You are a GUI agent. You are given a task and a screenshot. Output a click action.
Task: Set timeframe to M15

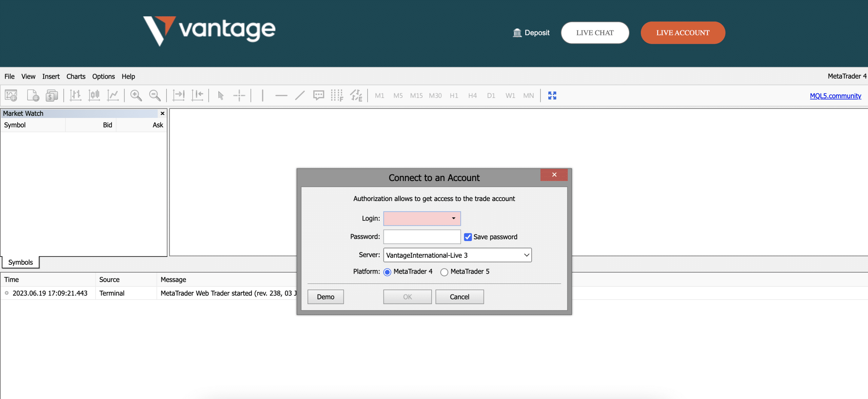416,96
